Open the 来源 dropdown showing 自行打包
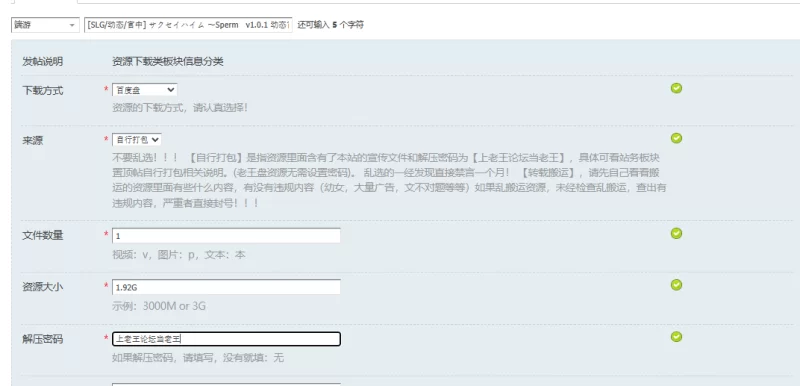The image size is (800, 386). [137, 139]
